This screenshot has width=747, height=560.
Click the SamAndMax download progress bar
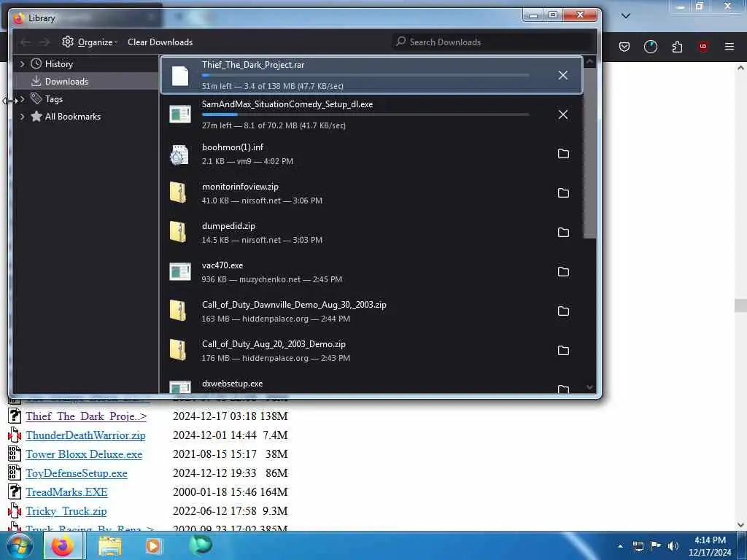click(x=365, y=114)
